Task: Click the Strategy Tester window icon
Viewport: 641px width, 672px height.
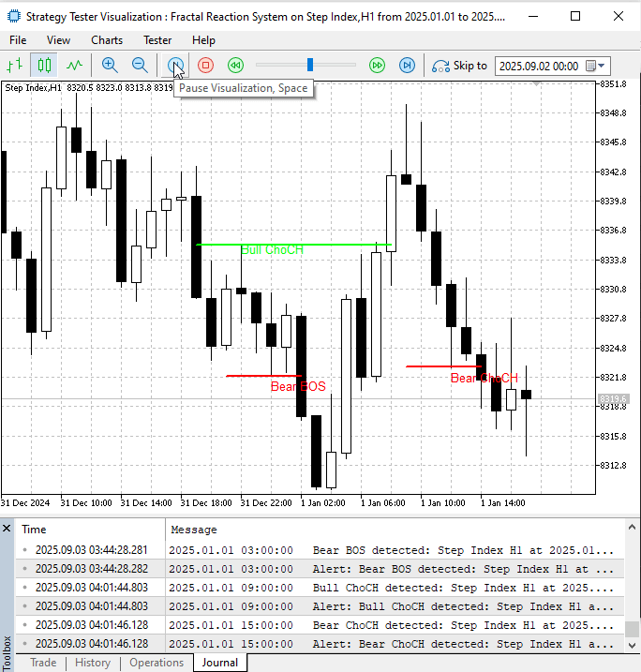Action: [14, 16]
